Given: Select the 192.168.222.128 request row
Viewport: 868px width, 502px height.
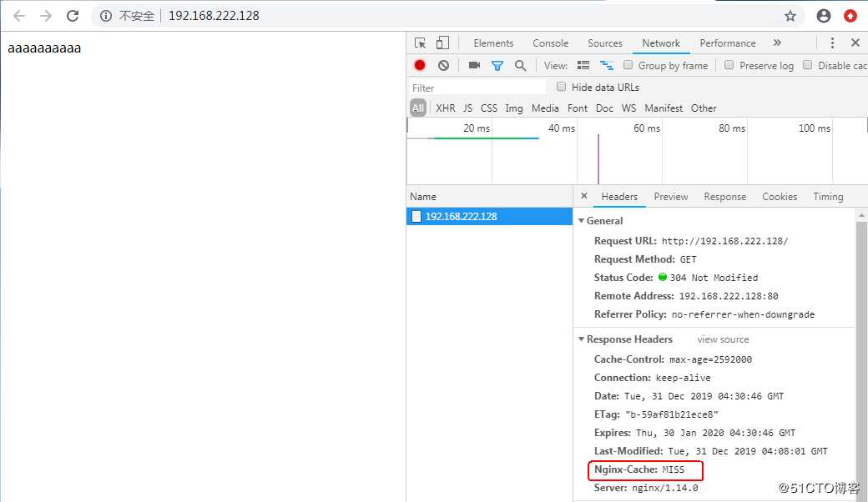Looking at the screenshot, I should coord(489,216).
